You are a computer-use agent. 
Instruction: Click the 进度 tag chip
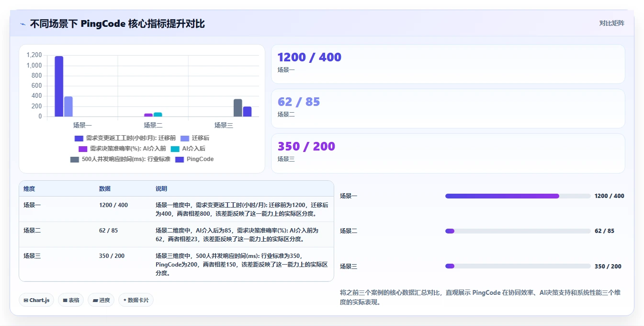point(101,300)
